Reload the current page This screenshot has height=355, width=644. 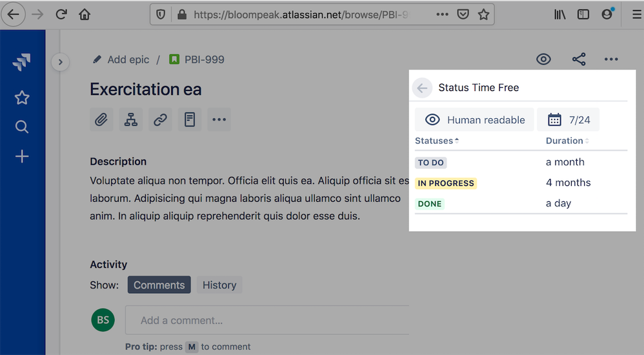click(x=61, y=14)
